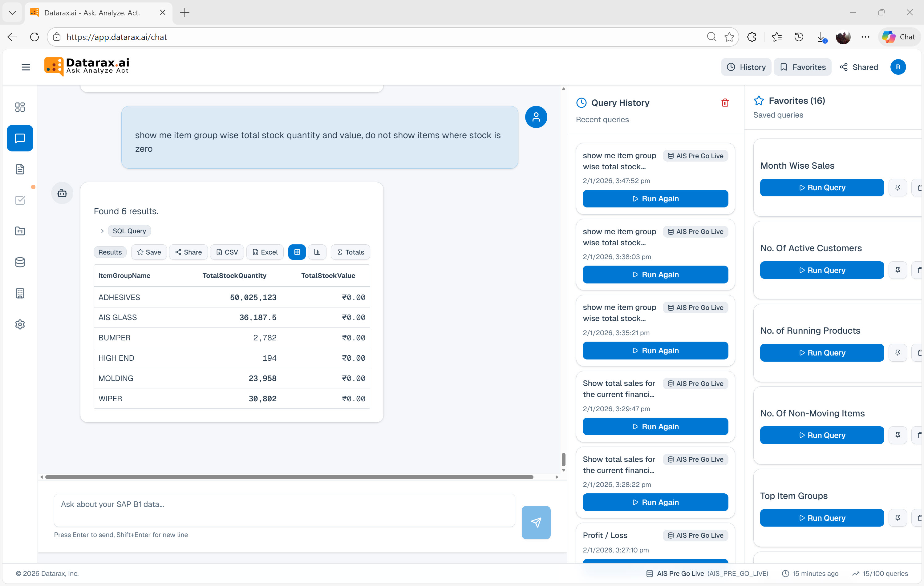Delete query history with red trash icon
Viewport: 924px width, 586px height.
[x=725, y=103]
